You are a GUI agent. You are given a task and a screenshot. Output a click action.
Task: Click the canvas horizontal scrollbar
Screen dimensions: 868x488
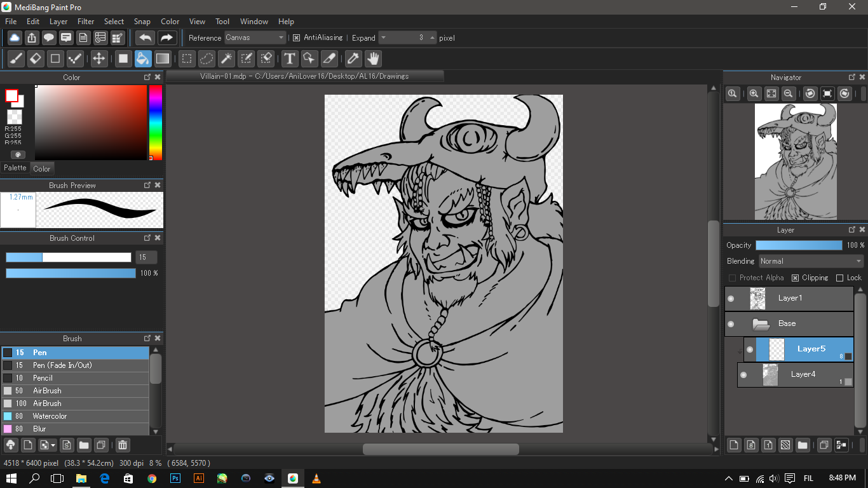pos(440,449)
